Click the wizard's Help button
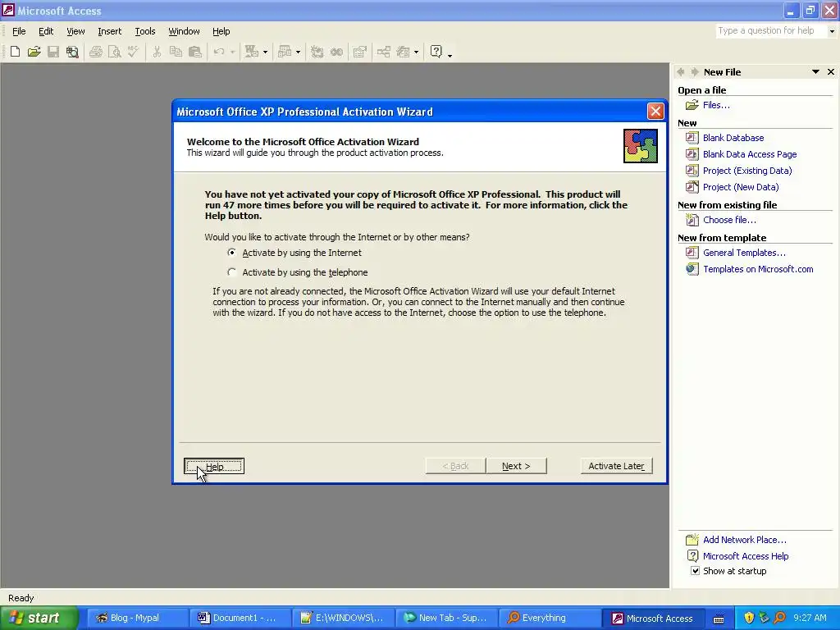Screen dimensions: 840x630 (x=214, y=466)
